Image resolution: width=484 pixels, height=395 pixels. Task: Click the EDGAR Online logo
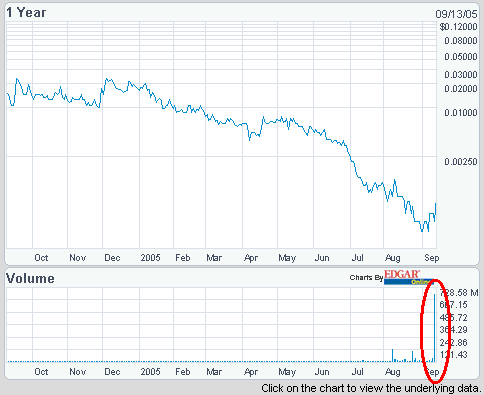click(409, 277)
